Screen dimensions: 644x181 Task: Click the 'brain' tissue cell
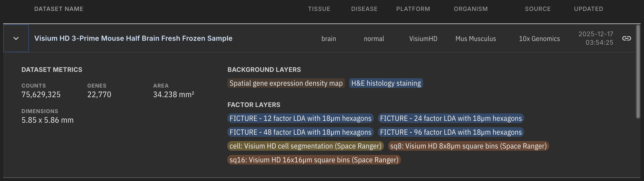329,39
